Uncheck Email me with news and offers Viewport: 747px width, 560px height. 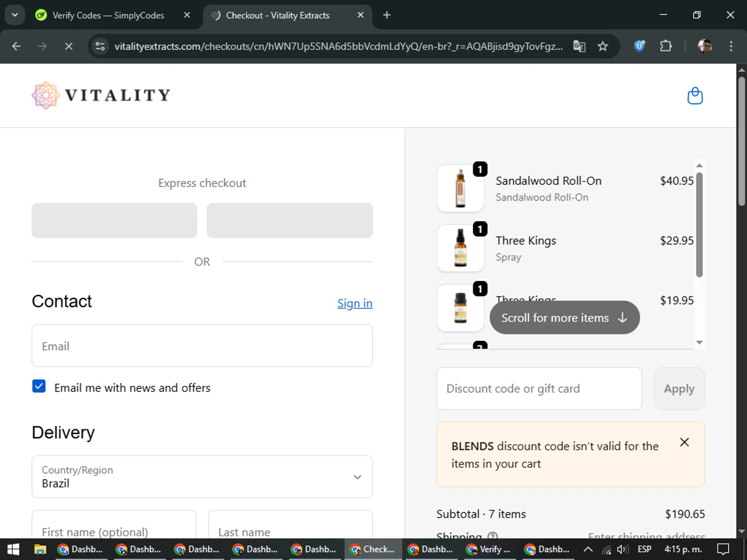39,386
